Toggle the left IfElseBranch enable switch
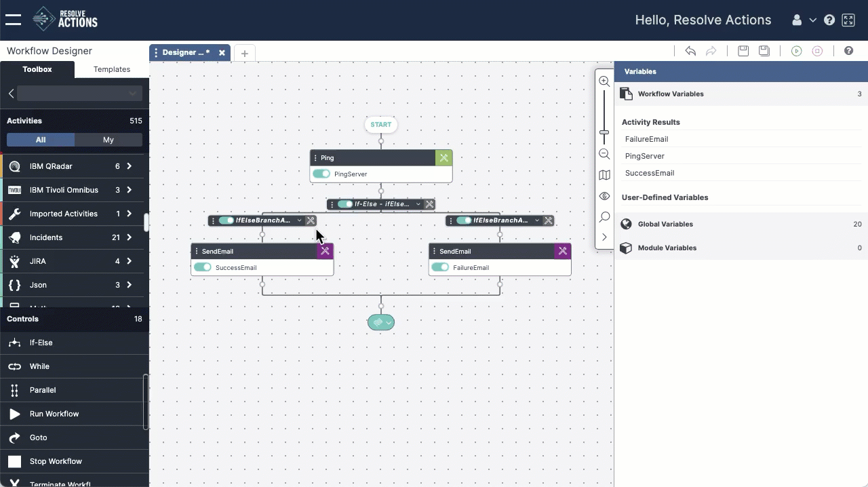Image resolution: width=868 pixels, height=487 pixels. pyautogui.click(x=226, y=220)
